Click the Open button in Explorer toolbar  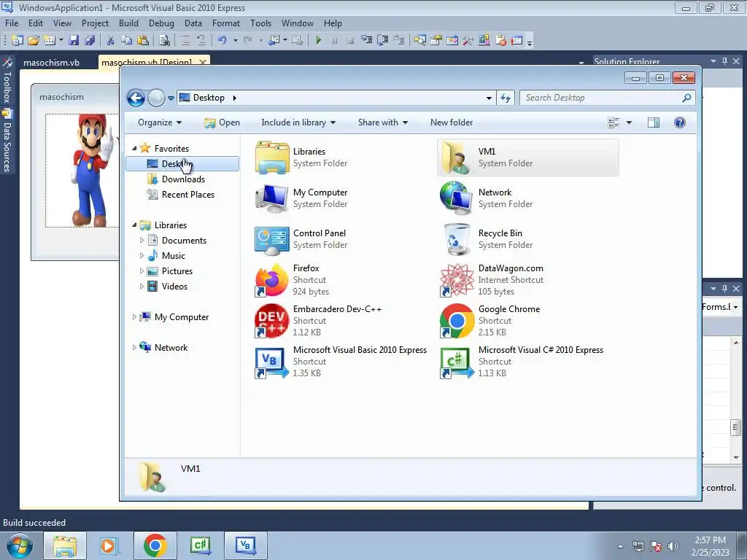click(x=222, y=122)
